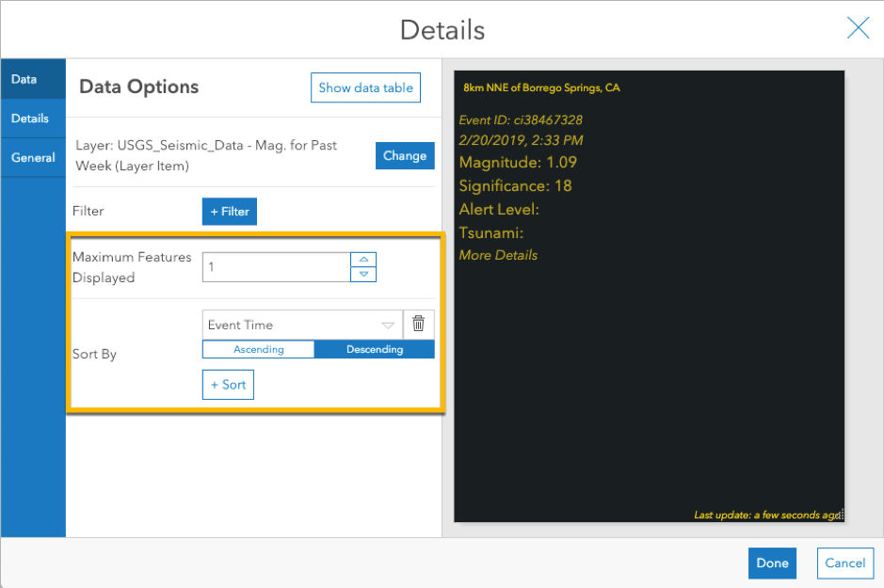
Task: Switch to the General tab
Action: pyautogui.click(x=31, y=157)
